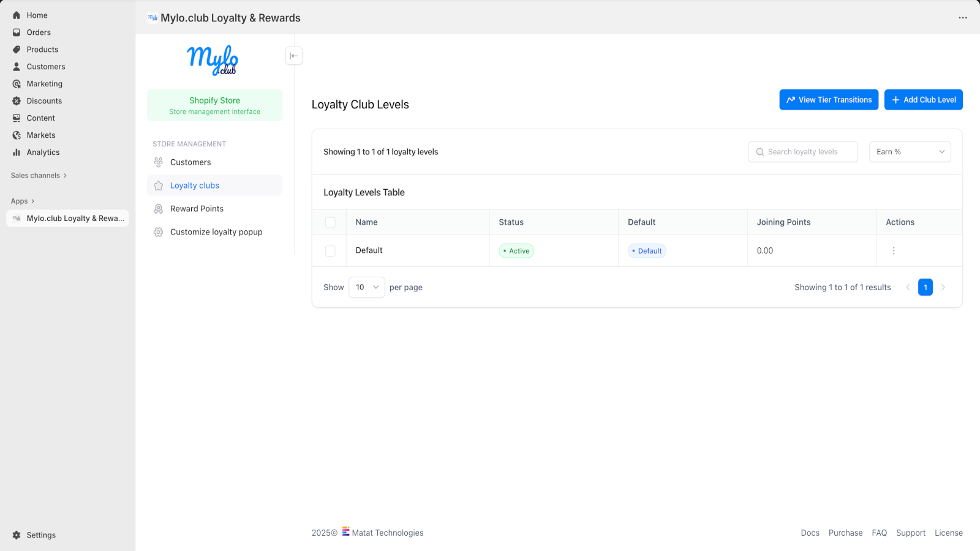Click the Mylo club logo
Viewport: 980px width, 551px height.
(213, 60)
